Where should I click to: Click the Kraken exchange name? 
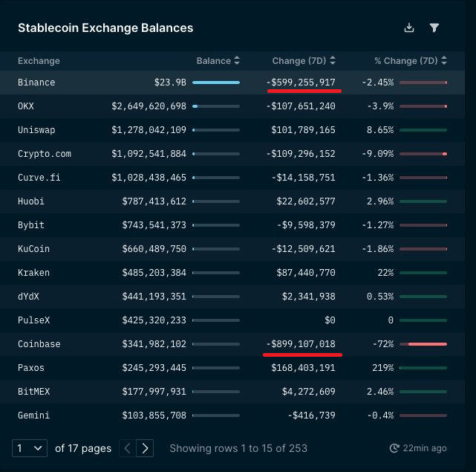click(33, 273)
